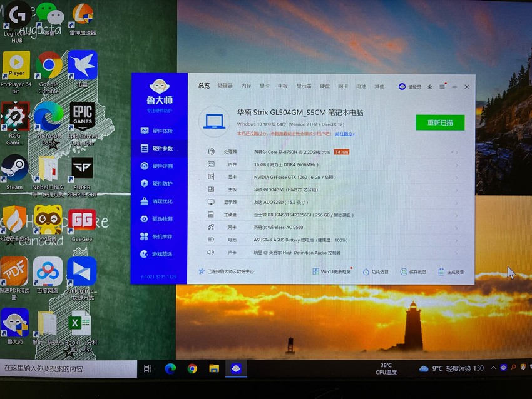The height and width of the screenshot is (399, 532).
Task: Open ROG Gaming desktop shortcut
Action: point(14,124)
